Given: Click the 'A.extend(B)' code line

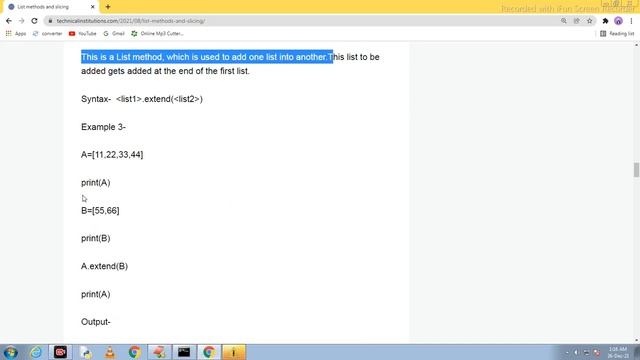Looking at the screenshot, I should (x=104, y=266).
